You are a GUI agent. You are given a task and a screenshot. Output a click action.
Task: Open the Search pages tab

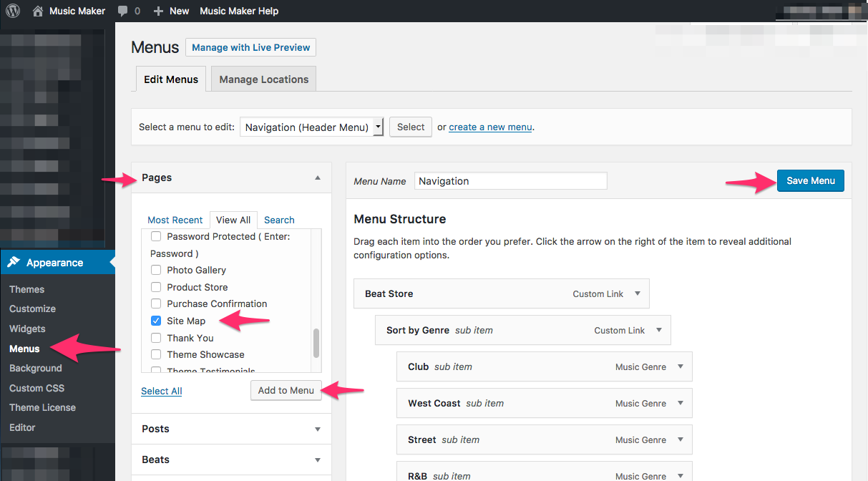point(279,220)
